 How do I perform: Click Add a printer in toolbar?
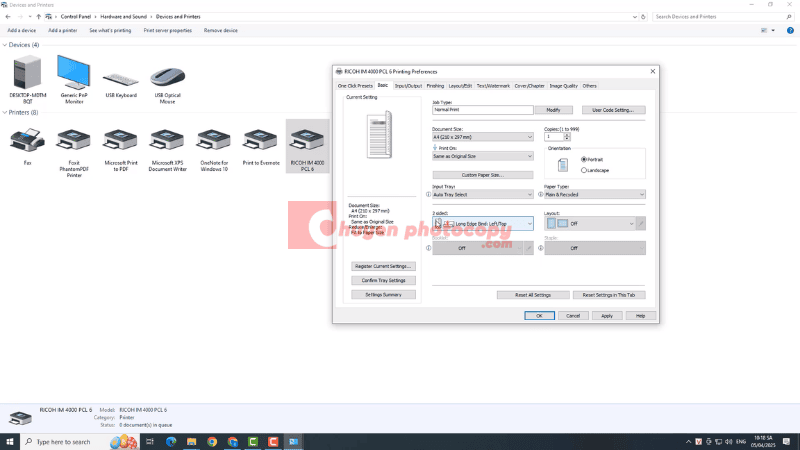(62, 31)
